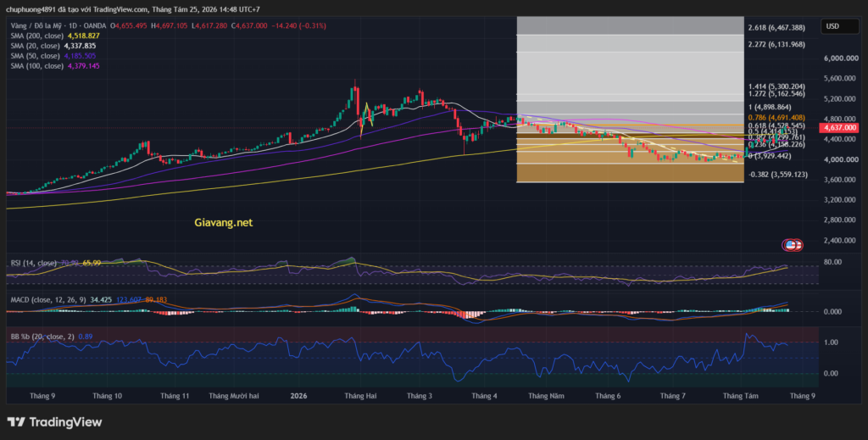Click the high price H4,697.105
The image size is (868, 440).
169,25
